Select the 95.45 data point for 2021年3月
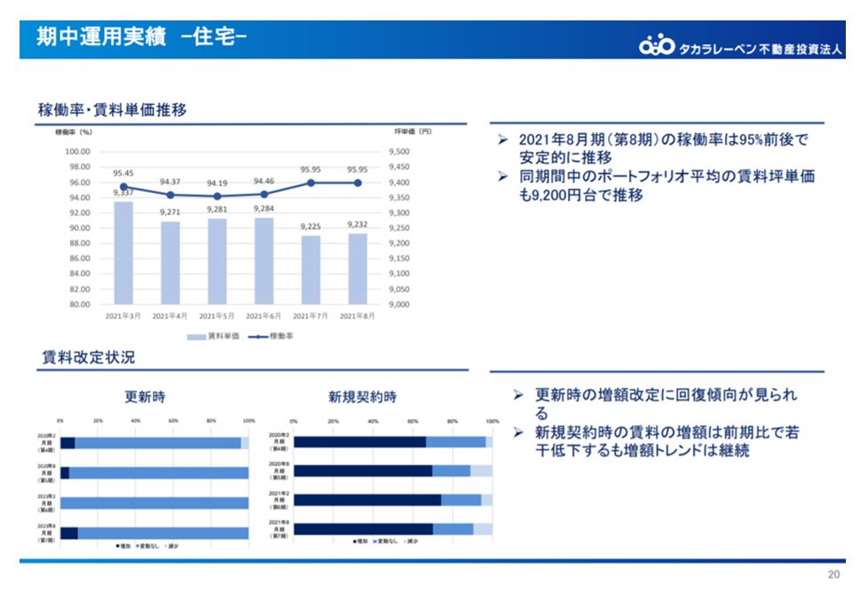 123,186
